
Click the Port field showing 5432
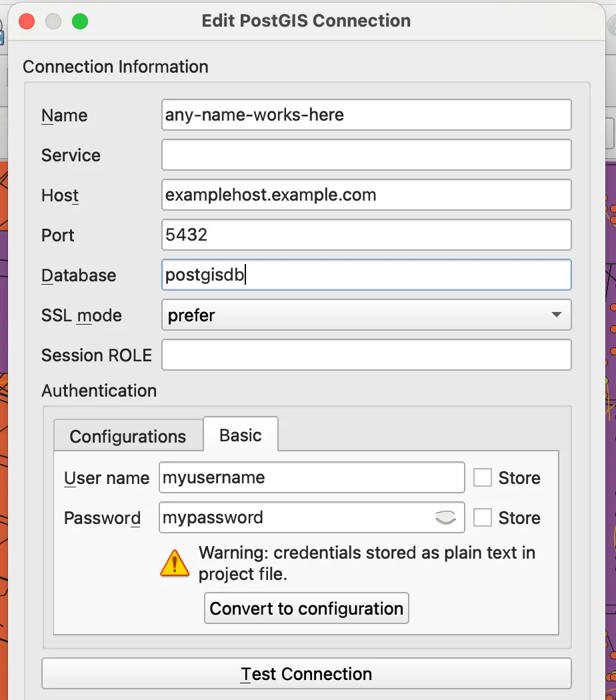(366, 235)
